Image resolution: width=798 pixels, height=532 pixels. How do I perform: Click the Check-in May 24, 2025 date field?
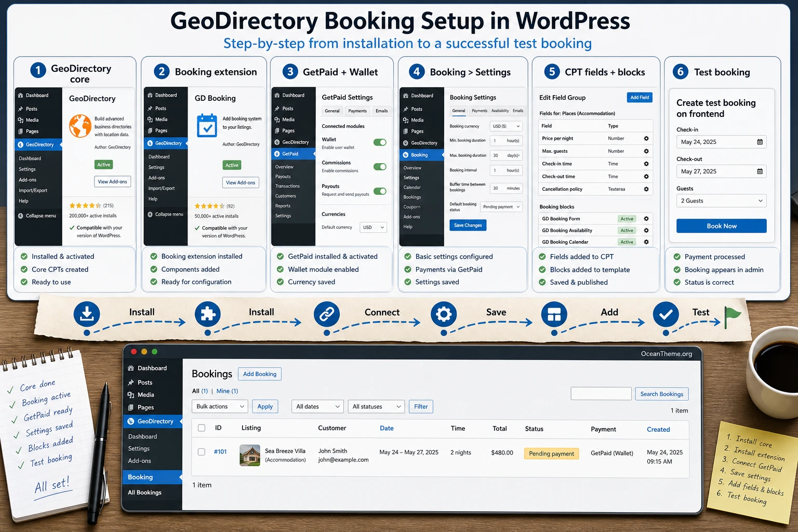tap(722, 142)
